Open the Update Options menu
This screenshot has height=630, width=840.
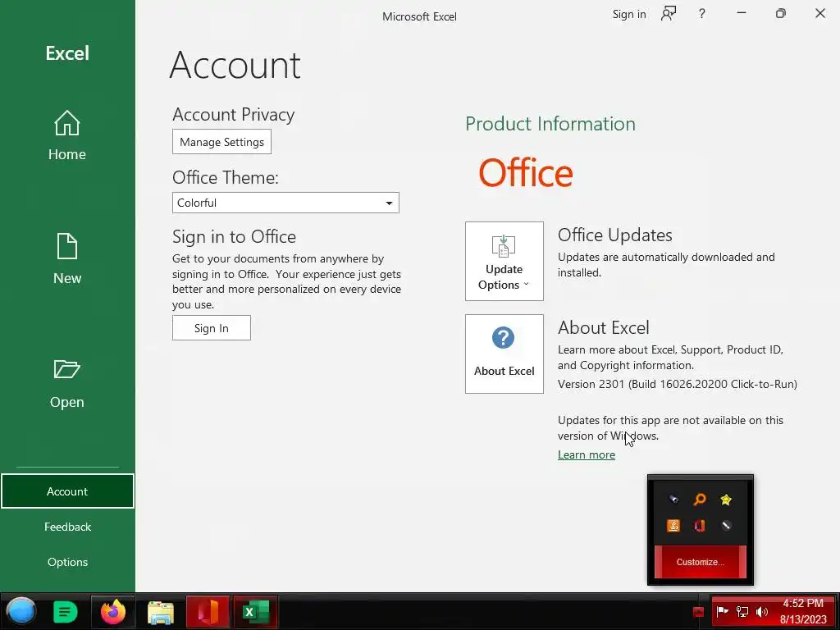point(504,262)
